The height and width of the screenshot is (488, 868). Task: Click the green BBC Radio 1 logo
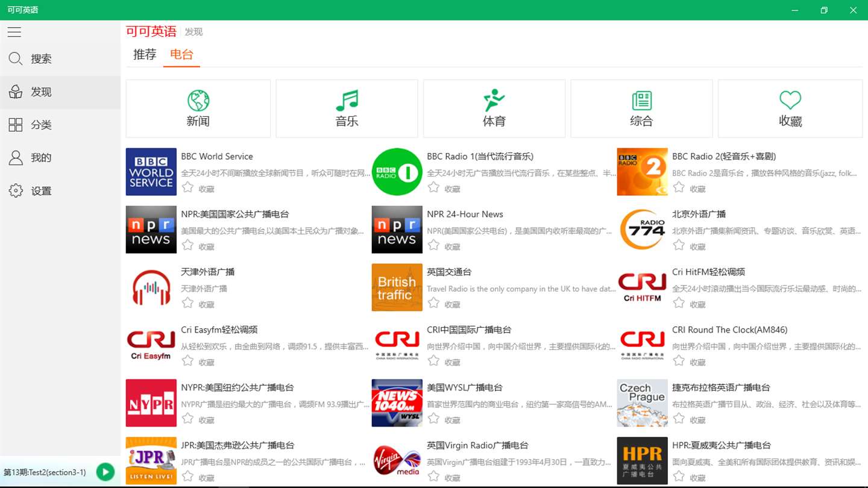(397, 172)
